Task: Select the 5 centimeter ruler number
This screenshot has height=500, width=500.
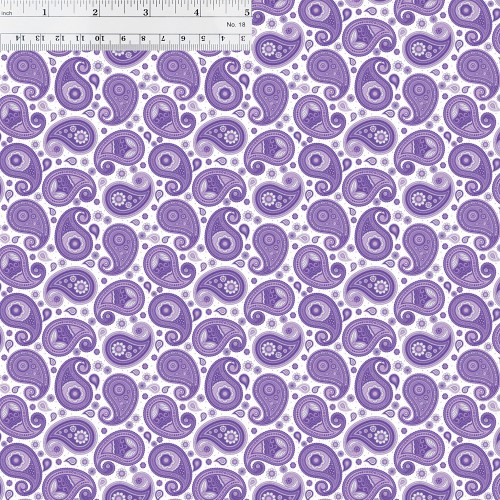Action: 203,38
